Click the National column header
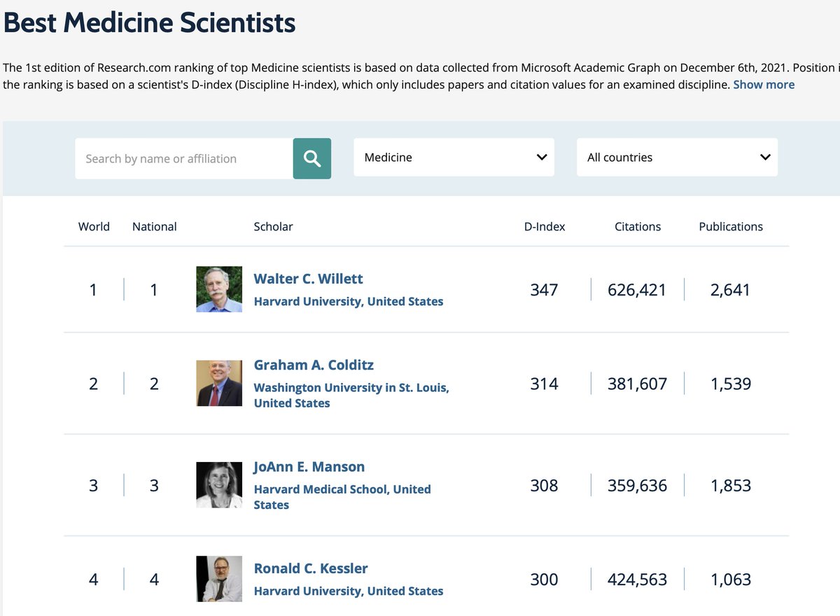The height and width of the screenshot is (616, 840). coord(155,227)
